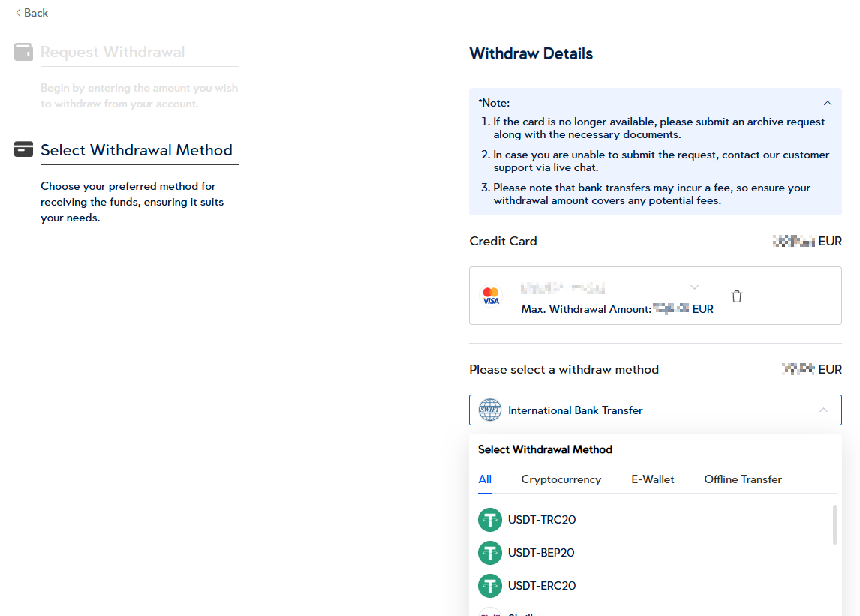Viewport: 860px width, 616px height.
Task: Go back using the Back link
Action: [x=32, y=13]
